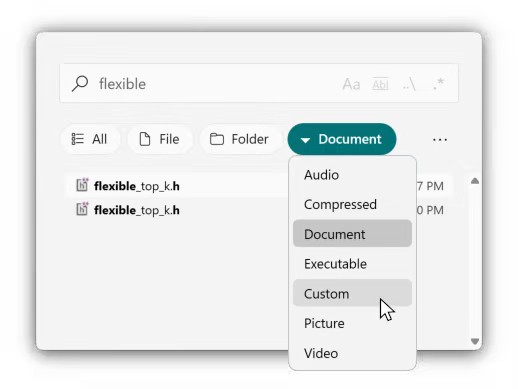Choose Compressed from the dropdown list

(x=352, y=204)
